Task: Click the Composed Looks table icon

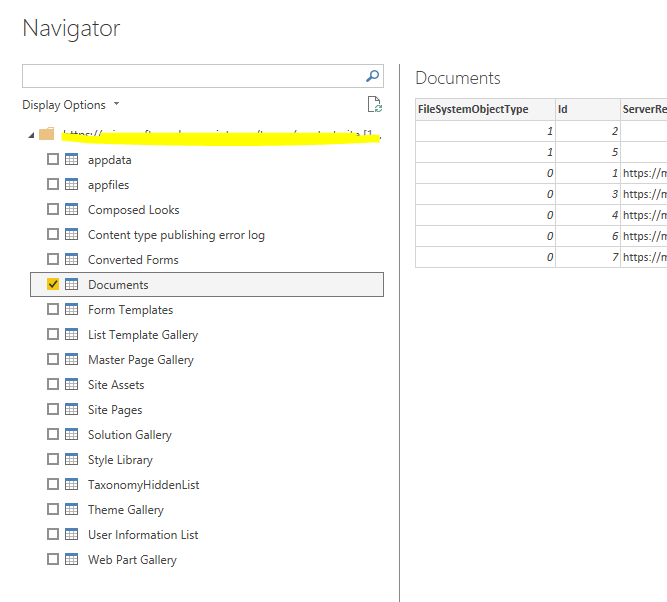Action: [x=71, y=209]
